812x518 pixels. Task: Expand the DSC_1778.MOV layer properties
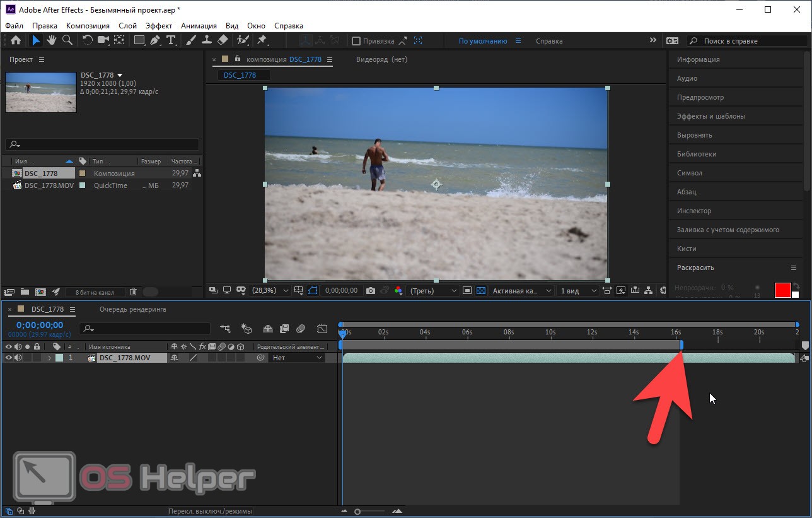[x=49, y=358]
